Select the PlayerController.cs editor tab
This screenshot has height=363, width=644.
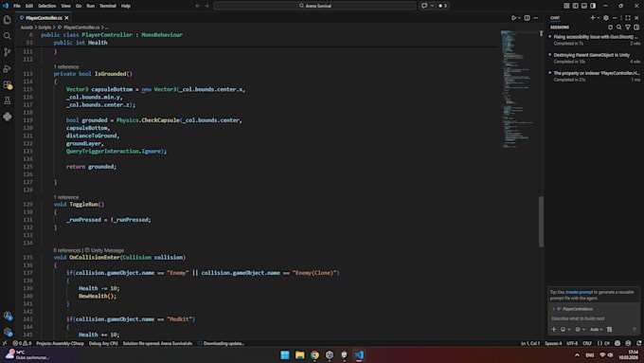(x=44, y=18)
